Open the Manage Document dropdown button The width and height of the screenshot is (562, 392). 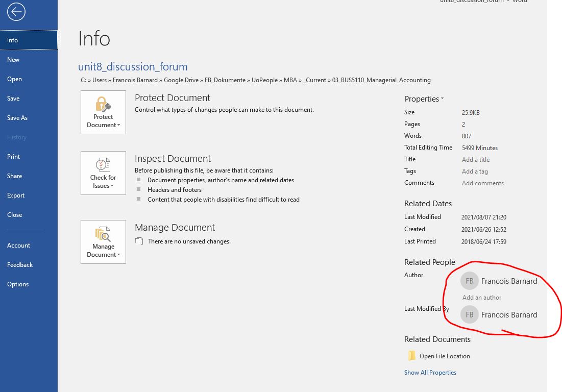pyautogui.click(x=103, y=242)
